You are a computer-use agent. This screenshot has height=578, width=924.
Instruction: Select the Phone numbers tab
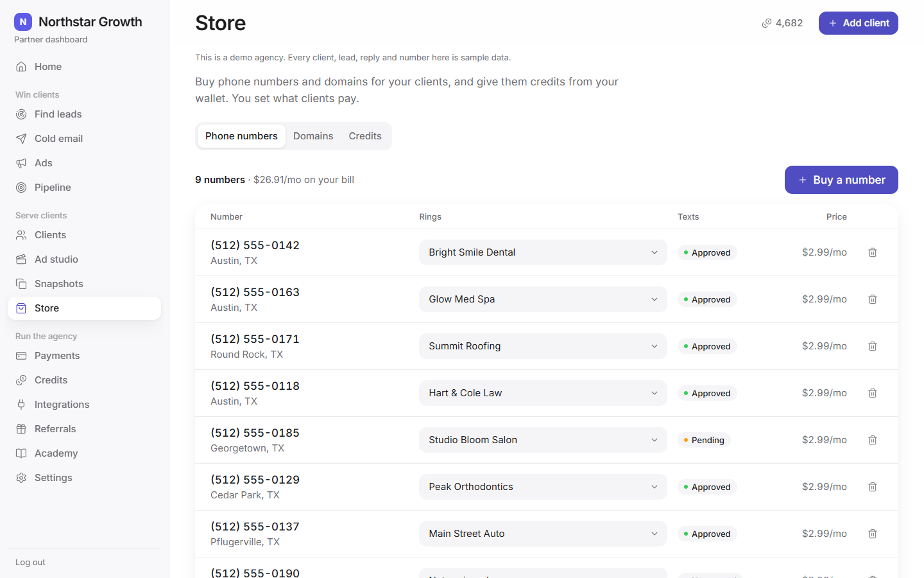(241, 136)
